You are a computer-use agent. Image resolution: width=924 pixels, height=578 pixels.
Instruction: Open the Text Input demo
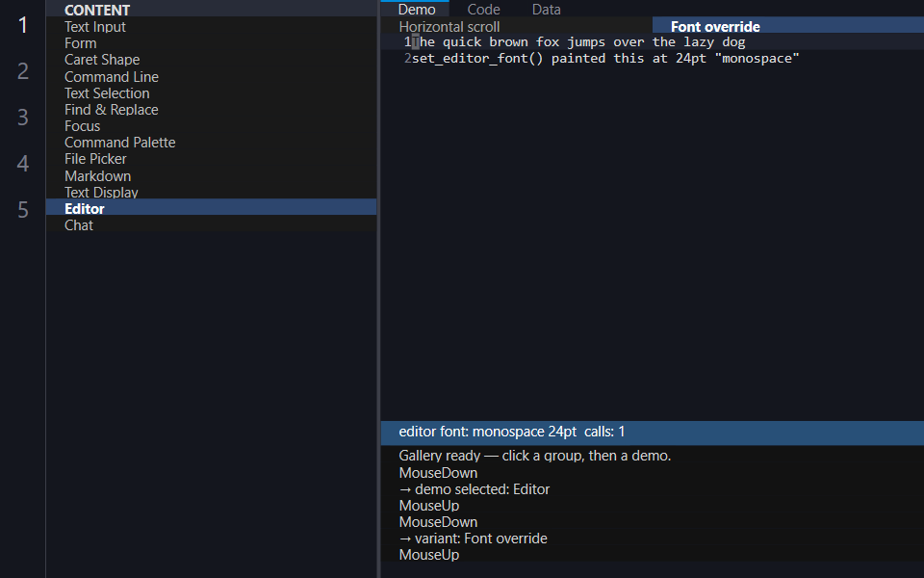(x=211, y=27)
